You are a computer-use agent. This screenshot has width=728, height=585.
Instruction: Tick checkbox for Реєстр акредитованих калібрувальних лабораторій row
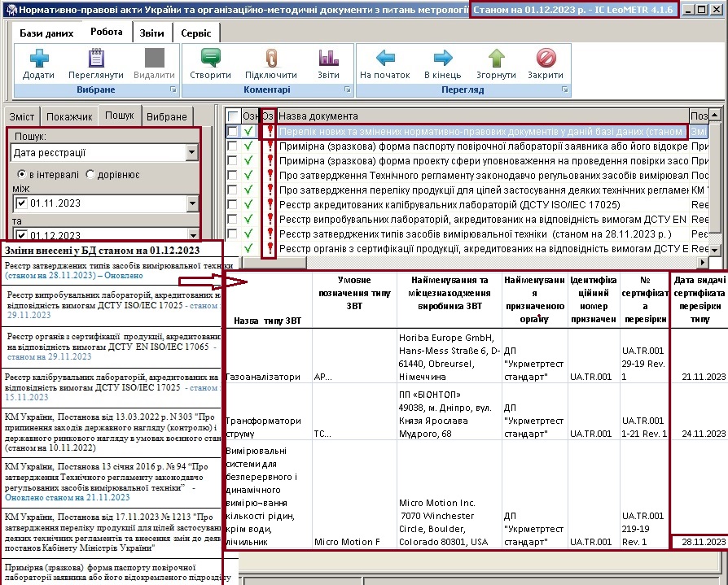tap(233, 204)
